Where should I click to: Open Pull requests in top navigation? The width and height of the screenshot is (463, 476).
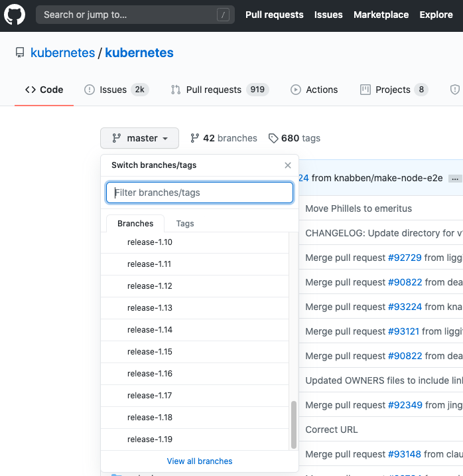pos(274,15)
